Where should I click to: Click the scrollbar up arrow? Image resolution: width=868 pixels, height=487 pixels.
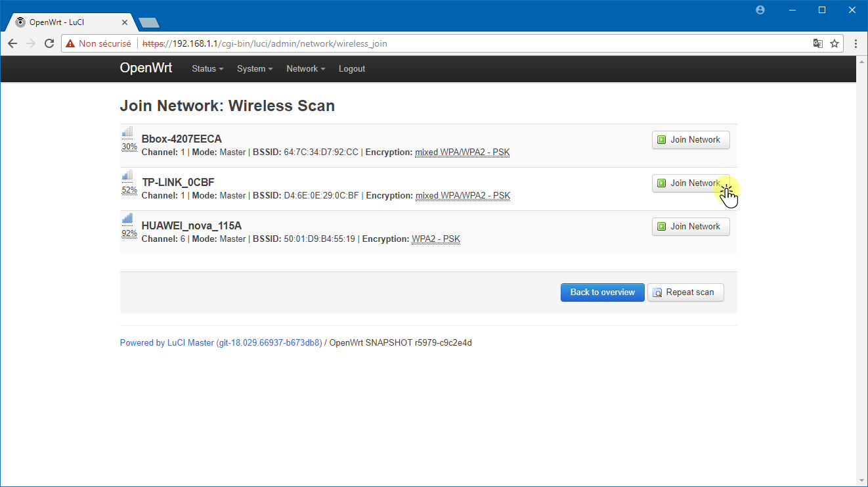[x=861, y=61]
